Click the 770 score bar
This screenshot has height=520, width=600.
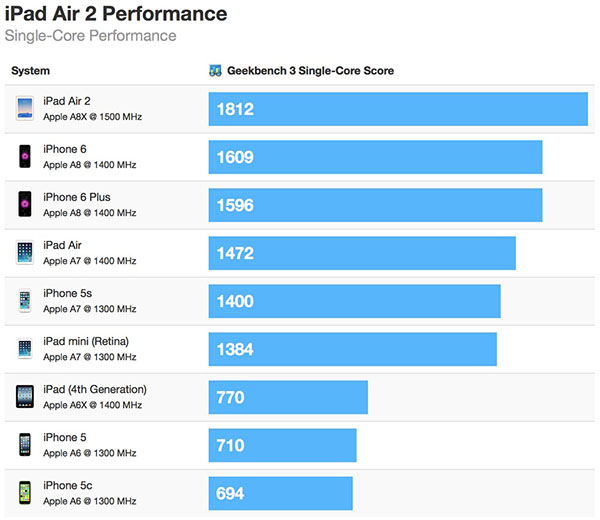(288, 397)
